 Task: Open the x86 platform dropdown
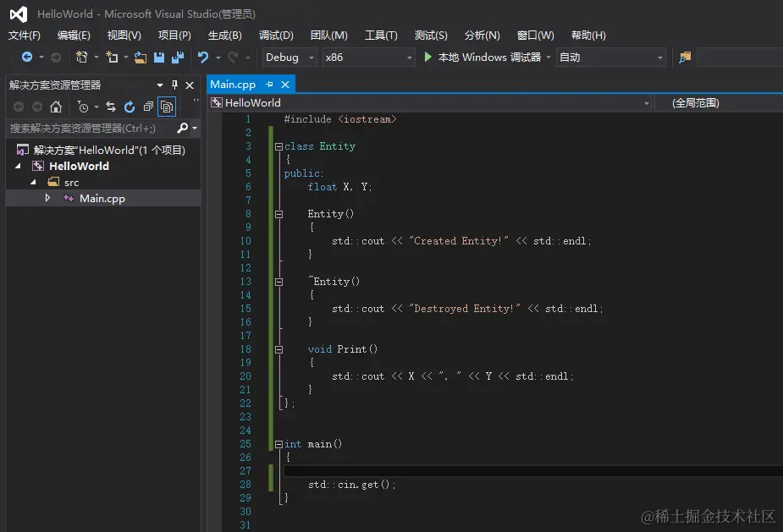point(369,58)
